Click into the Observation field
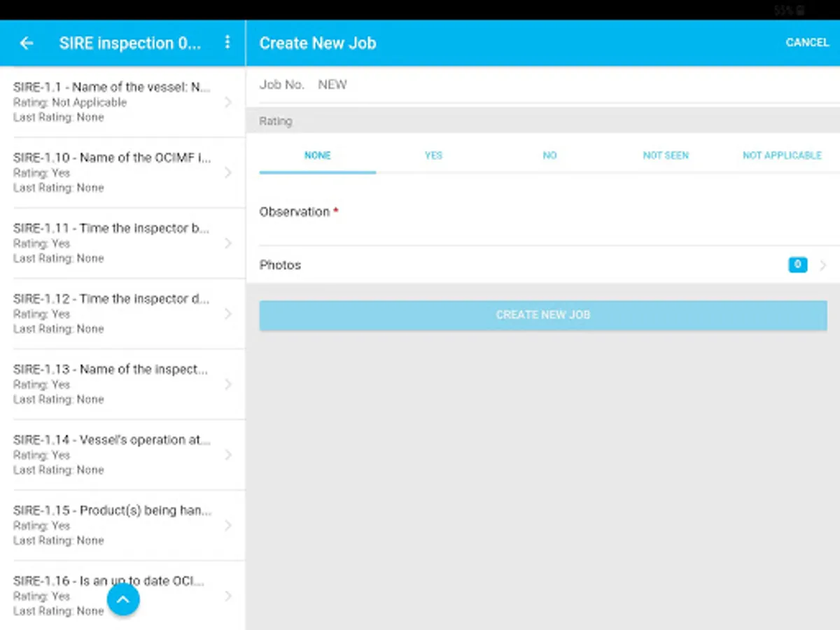Screen dimensions: 840x630 click(x=543, y=212)
